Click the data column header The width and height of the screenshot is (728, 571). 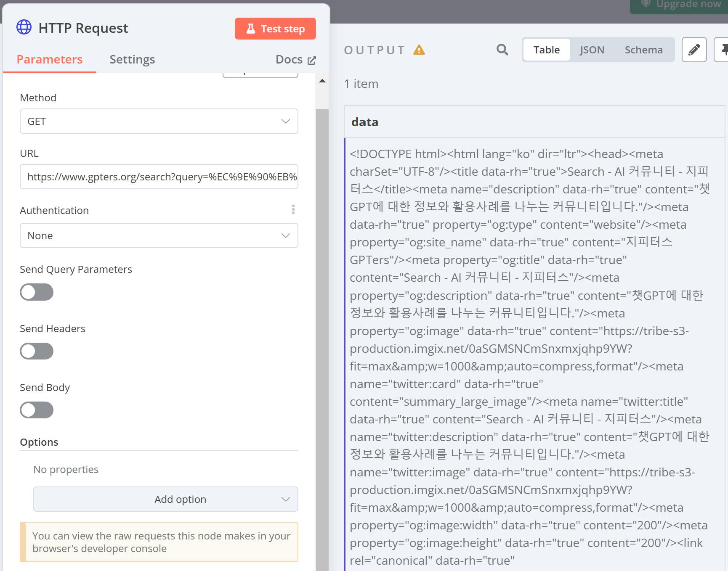pyautogui.click(x=534, y=122)
